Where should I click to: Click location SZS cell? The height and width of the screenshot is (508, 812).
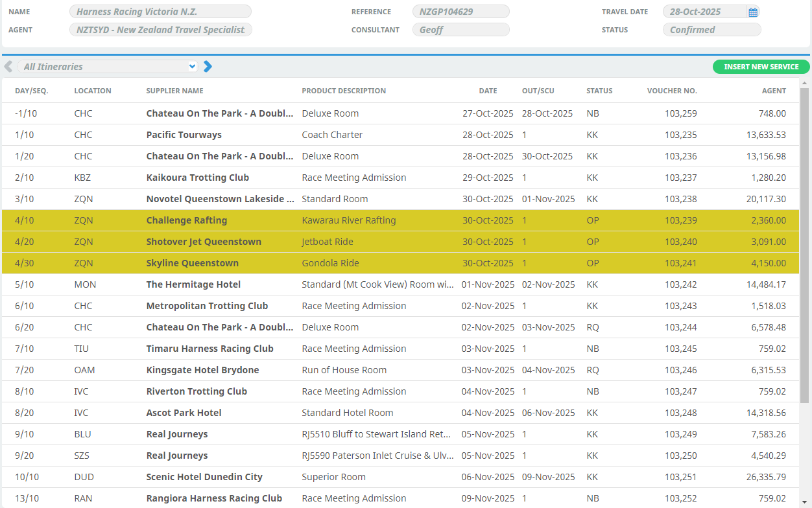[x=82, y=456]
